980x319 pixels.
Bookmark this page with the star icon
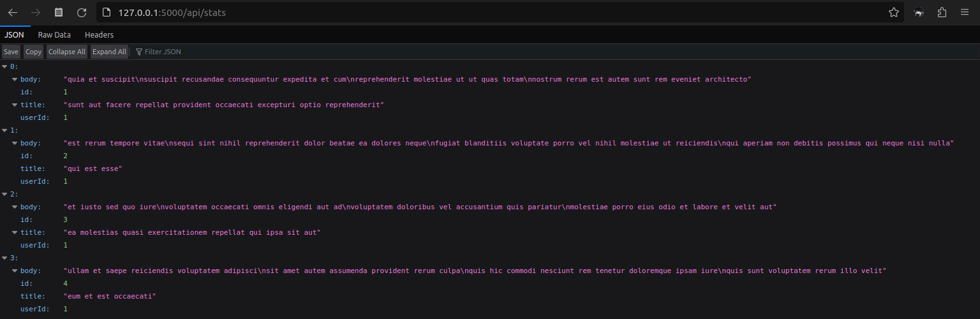pos(894,12)
